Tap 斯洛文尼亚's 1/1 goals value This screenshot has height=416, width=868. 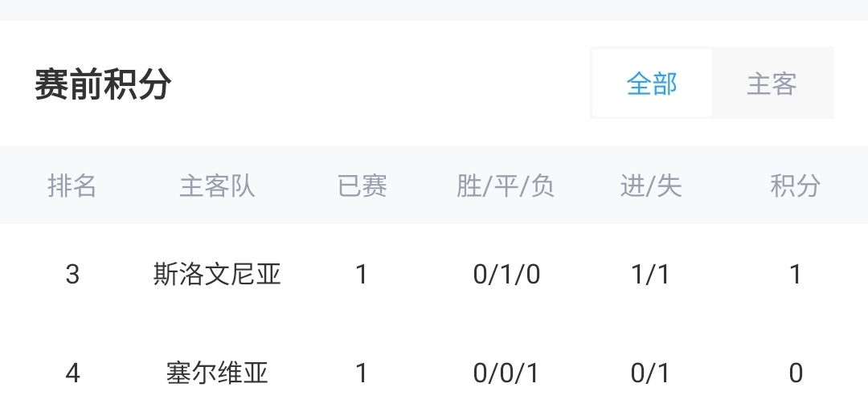tap(651, 275)
